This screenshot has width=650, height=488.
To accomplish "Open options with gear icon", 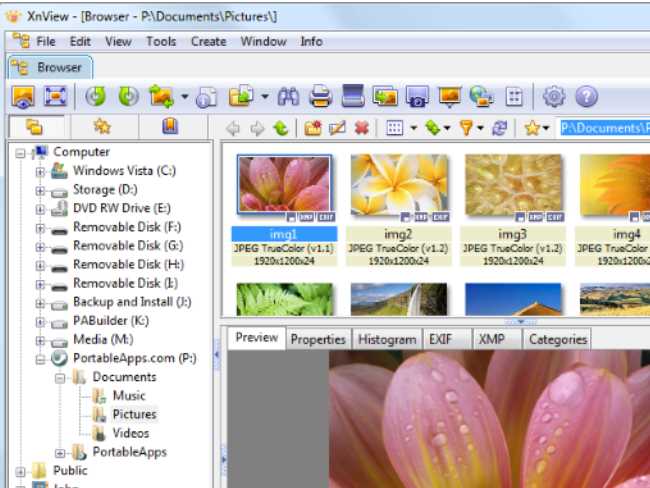I will pyautogui.click(x=554, y=97).
